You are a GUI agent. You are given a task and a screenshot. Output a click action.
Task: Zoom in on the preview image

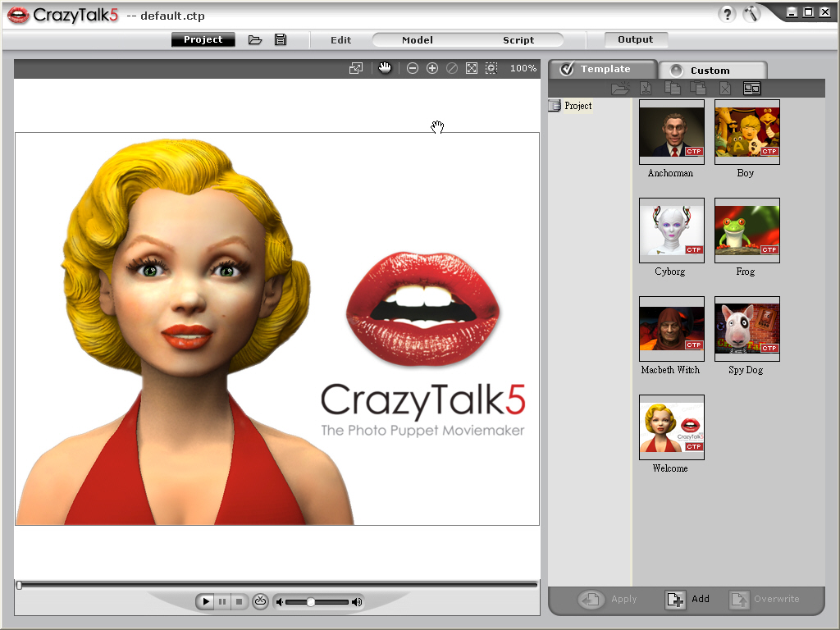[x=432, y=68]
